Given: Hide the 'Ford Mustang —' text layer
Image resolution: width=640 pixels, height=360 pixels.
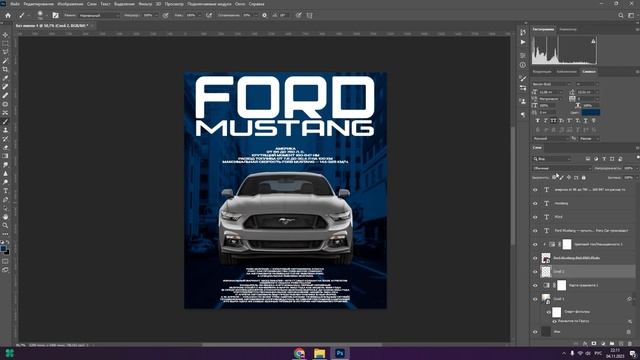Looking at the screenshot, I should coord(535,231).
